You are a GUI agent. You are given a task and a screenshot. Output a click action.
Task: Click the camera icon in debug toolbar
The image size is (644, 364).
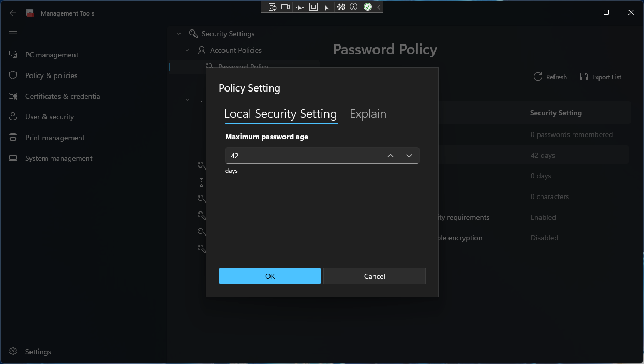(x=286, y=7)
